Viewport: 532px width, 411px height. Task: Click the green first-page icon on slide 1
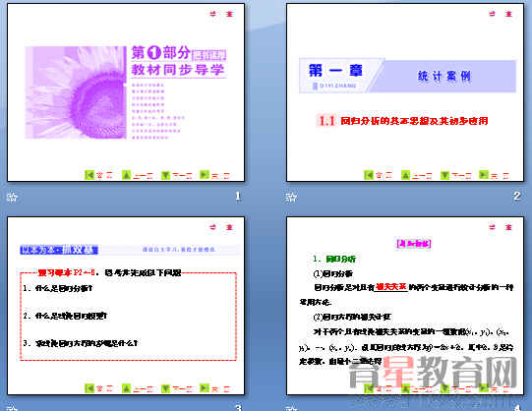89,175
